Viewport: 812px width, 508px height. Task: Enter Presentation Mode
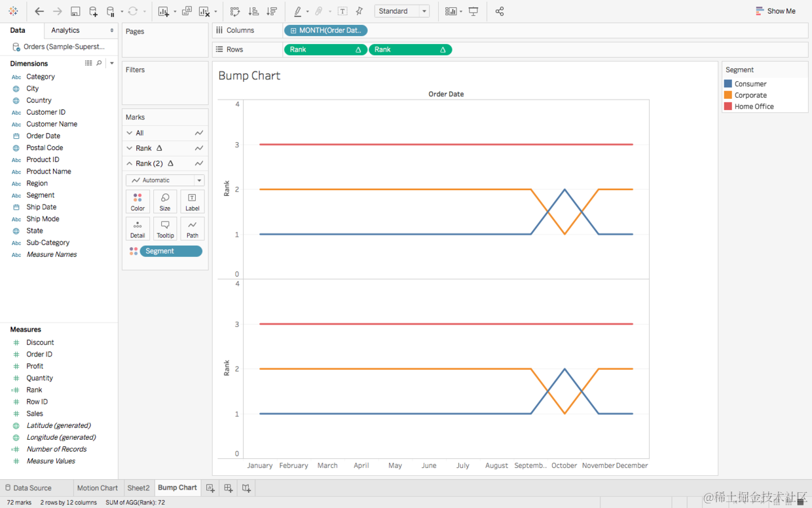coord(473,11)
